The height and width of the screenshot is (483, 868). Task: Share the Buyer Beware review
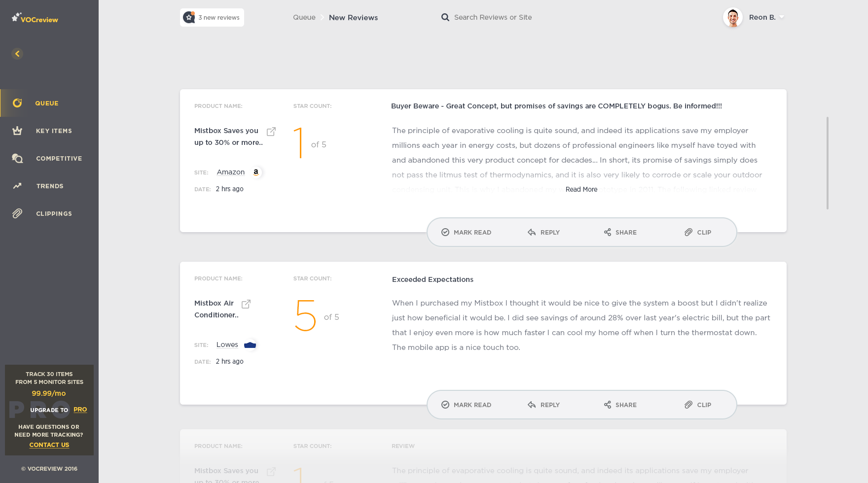620,232
